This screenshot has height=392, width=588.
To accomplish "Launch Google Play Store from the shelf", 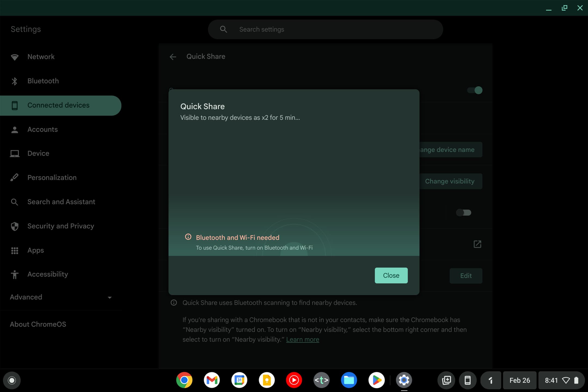I will tap(376, 380).
